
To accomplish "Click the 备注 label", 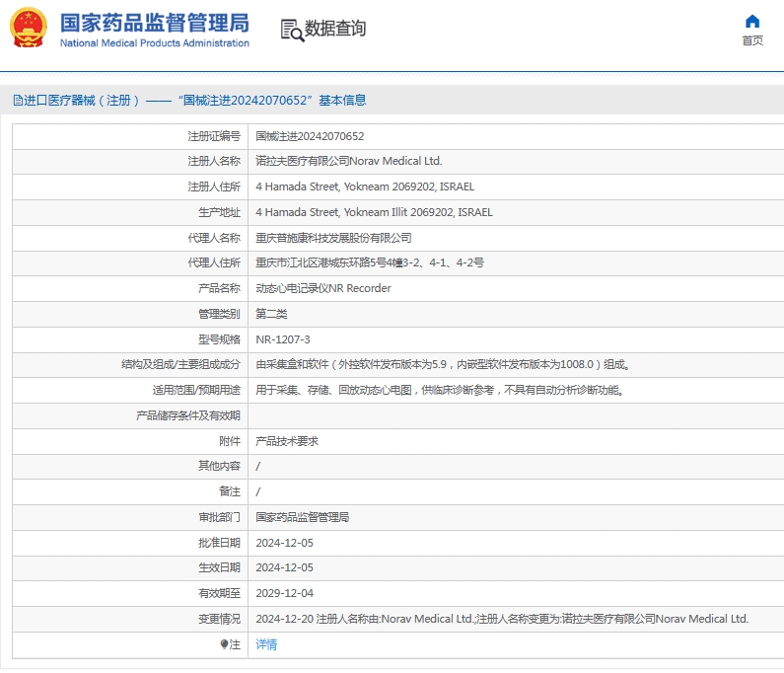I will coord(230,491).
